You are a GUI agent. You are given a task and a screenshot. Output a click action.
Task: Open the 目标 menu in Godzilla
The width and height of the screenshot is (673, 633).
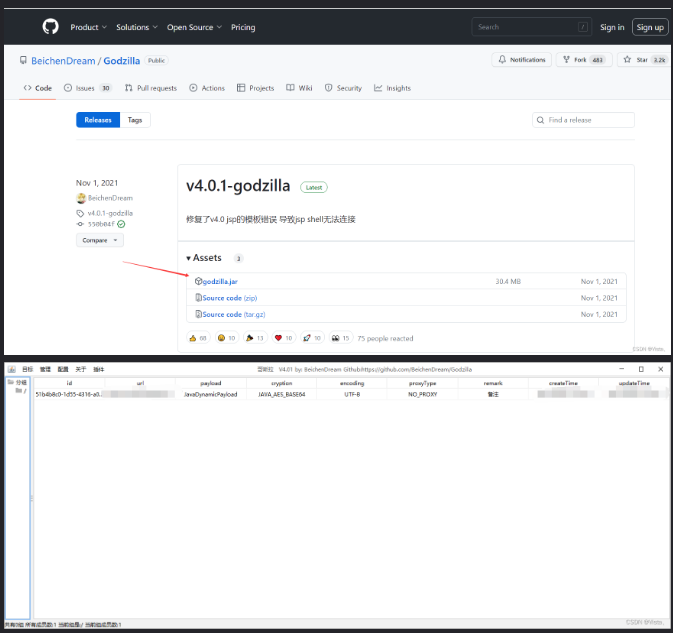tap(27, 369)
